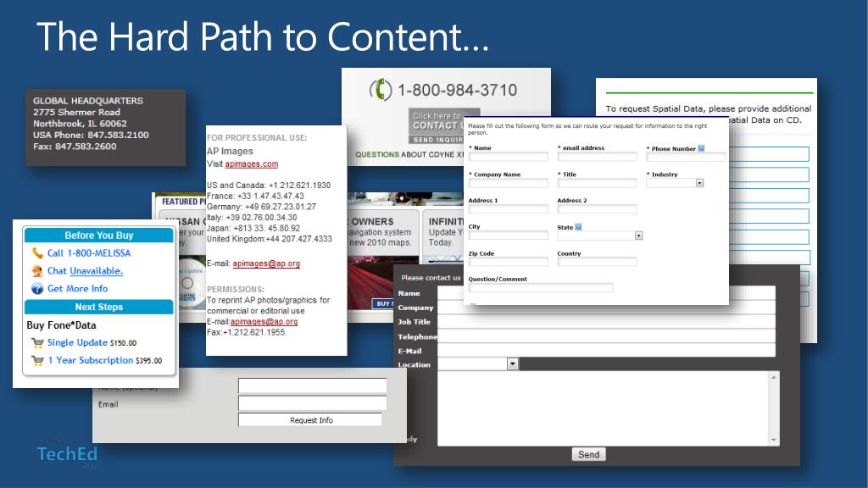Click the Chat Unavailable link
This screenshot has width=868, height=488.
click(x=85, y=270)
